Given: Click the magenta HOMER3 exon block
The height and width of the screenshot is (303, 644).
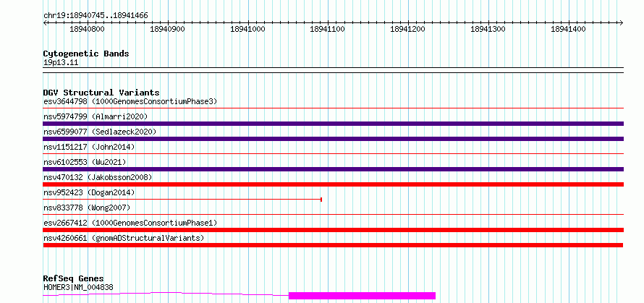Looking at the screenshot, I should coord(362,296).
